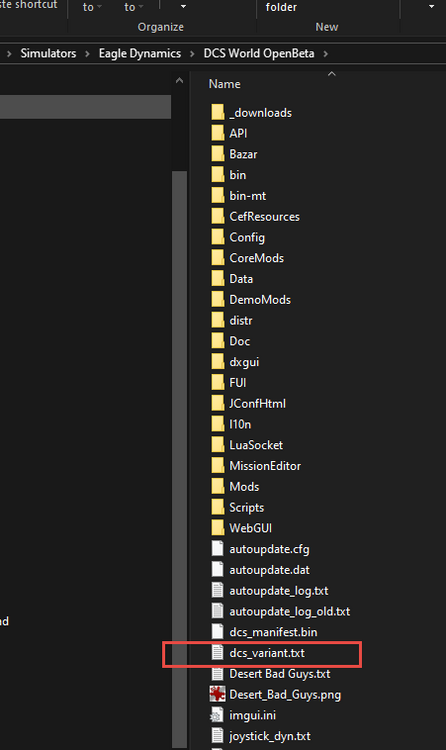
Task: Select the bin-mt folder icon
Action: click(x=218, y=196)
